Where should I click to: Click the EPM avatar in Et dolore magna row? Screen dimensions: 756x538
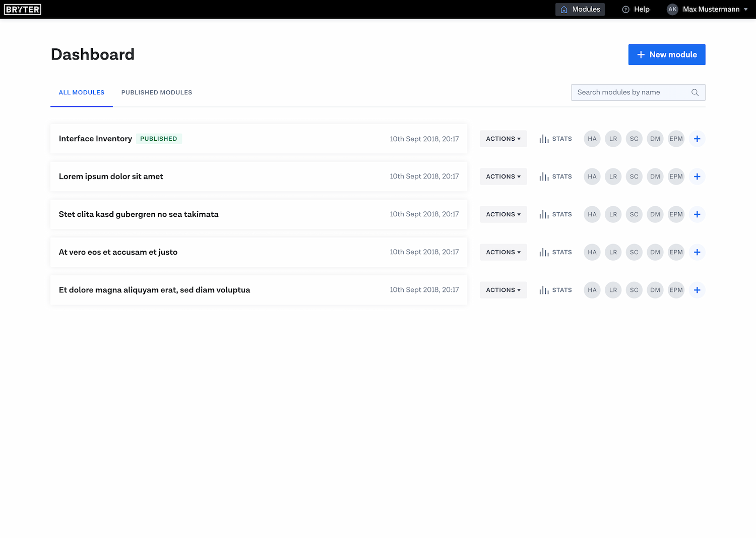pyautogui.click(x=676, y=290)
